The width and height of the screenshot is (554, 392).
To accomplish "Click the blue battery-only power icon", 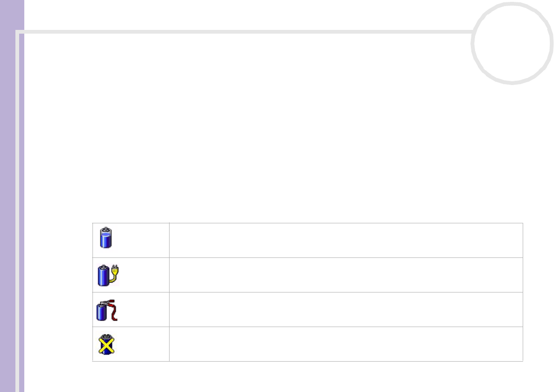I will tap(106, 238).
